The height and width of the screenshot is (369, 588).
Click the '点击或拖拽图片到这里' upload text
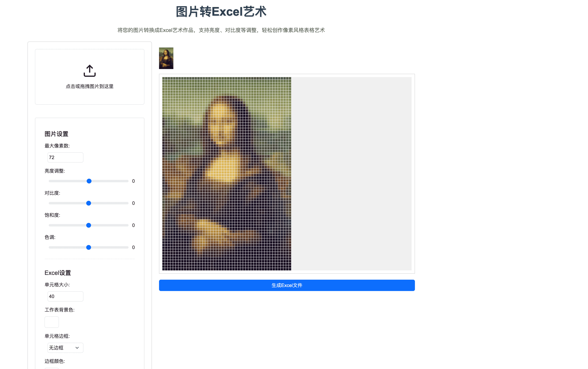(90, 86)
